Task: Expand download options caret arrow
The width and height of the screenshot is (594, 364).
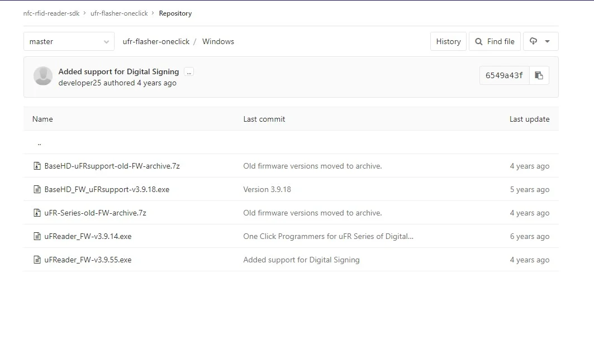Action: [x=548, y=41]
